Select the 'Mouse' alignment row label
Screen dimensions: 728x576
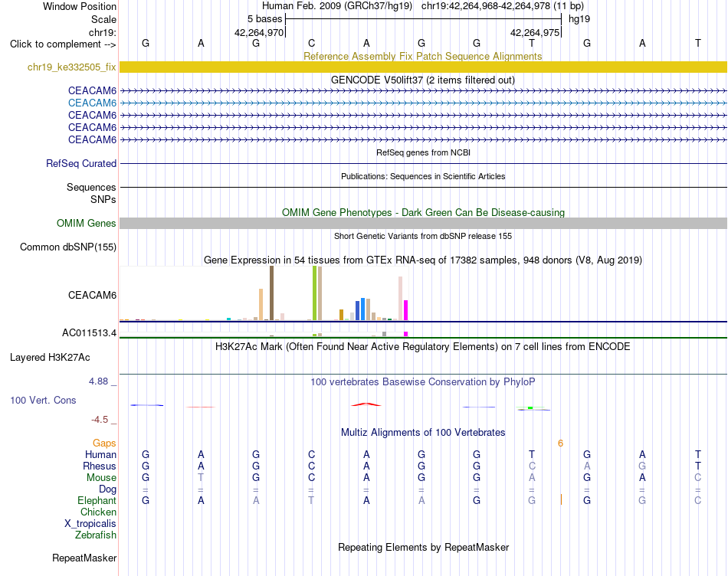click(x=101, y=478)
